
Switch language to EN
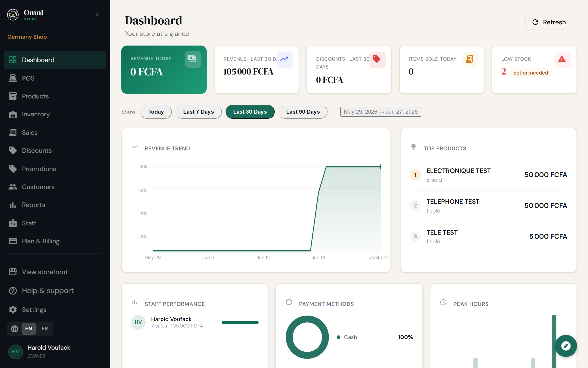29,329
